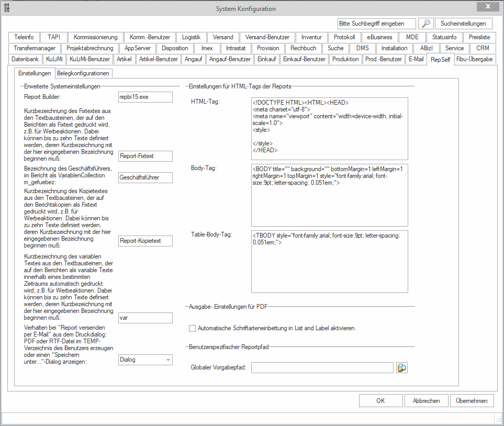The height and width of the screenshot is (426, 504).
Task: Click into the HTML-Tag text area
Action: click(x=330, y=129)
